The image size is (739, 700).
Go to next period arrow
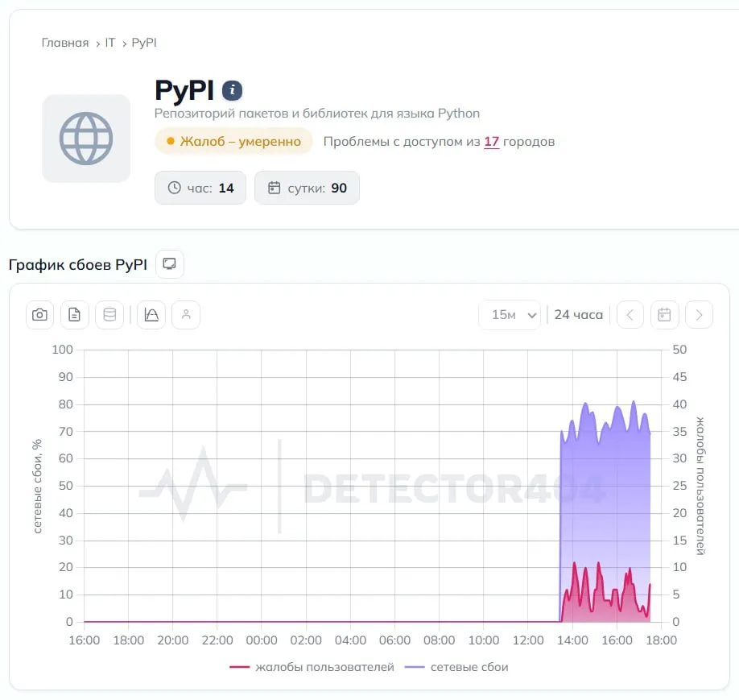tap(699, 315)
